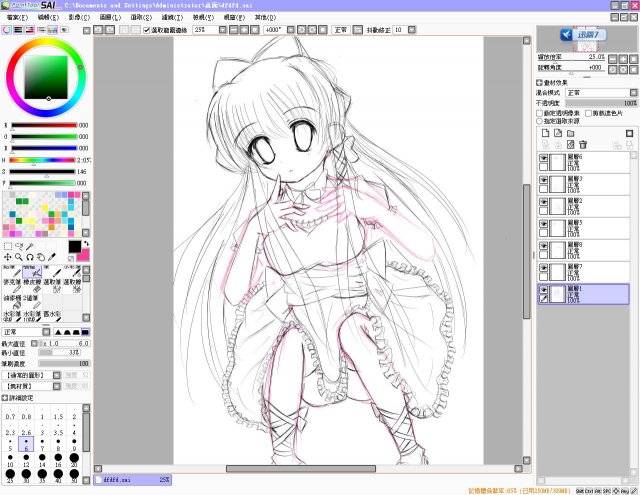The width and height of the screenshot is (640, 495).
Task: Open the 圖層(L) layer menu
Action: 110,18
